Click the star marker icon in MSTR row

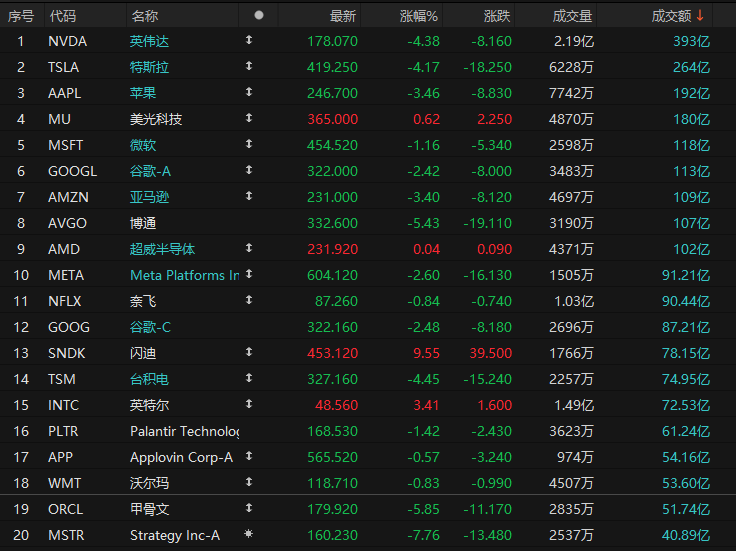249,534
